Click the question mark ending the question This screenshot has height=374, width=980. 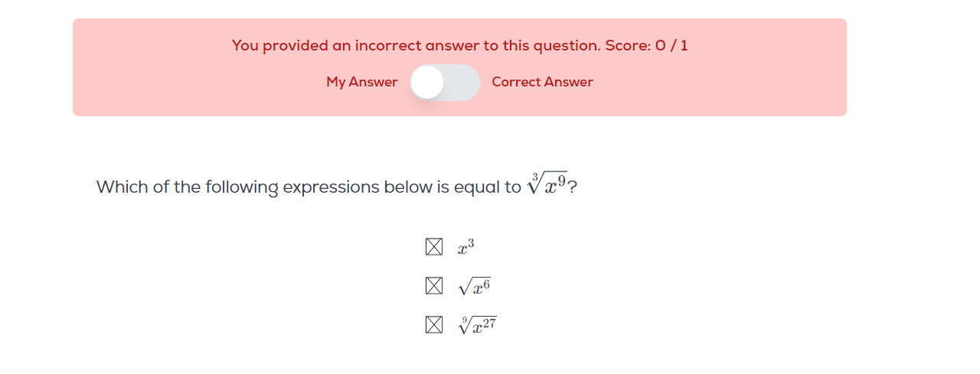click(x=573, y=187)
